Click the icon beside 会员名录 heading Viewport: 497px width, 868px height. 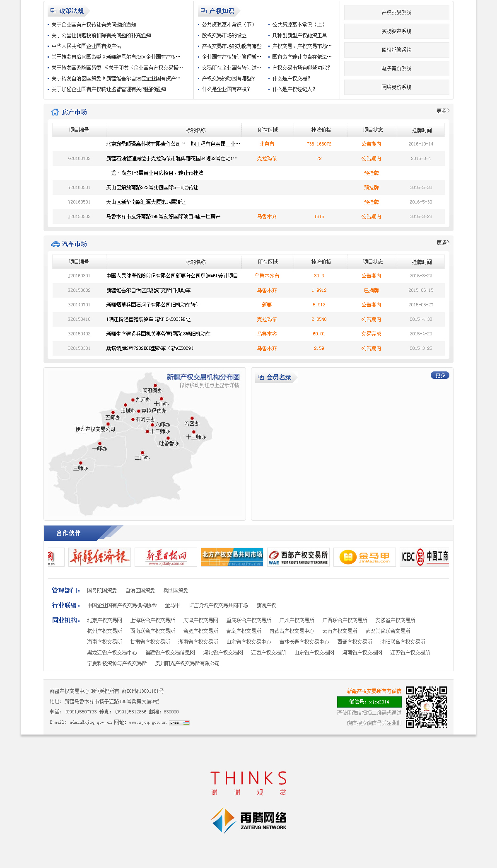(x=261, y=377)
